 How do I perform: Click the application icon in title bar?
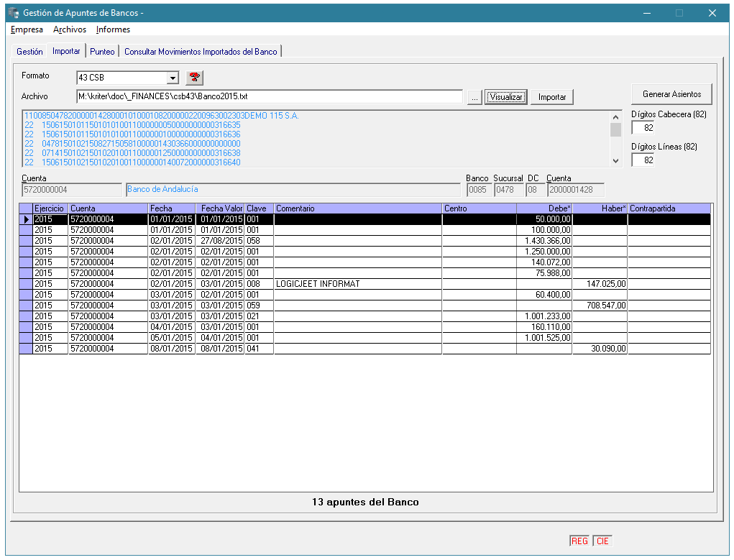pos(13,13)
